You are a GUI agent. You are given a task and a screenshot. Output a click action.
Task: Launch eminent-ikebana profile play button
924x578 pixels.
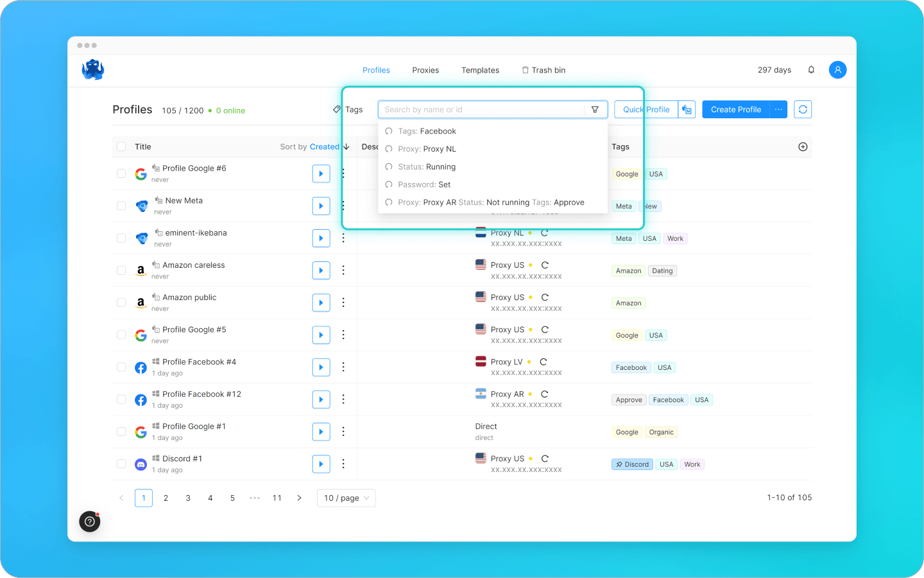tap(321, 238)
